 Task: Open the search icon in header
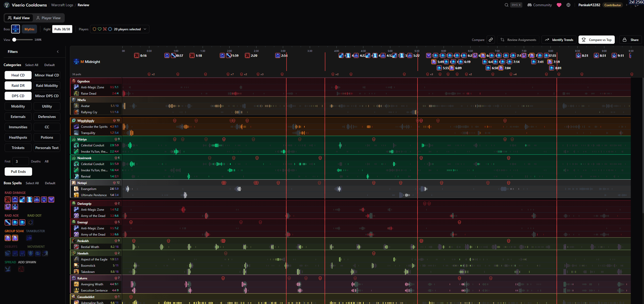(506, 5)
